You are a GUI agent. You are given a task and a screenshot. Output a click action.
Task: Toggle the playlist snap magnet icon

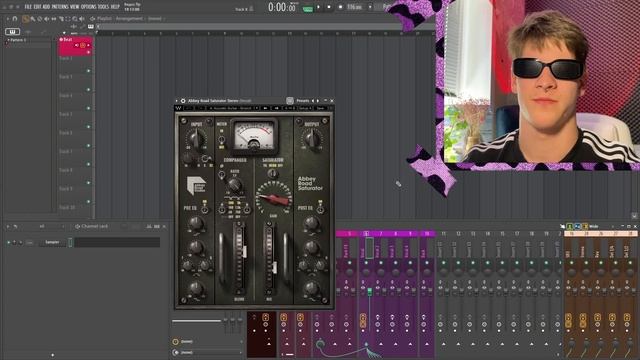[x=15, y=18]
